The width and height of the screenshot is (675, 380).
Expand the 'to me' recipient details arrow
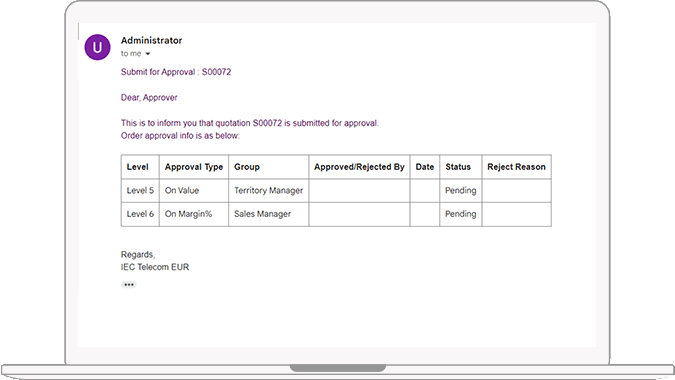[148, 54]
